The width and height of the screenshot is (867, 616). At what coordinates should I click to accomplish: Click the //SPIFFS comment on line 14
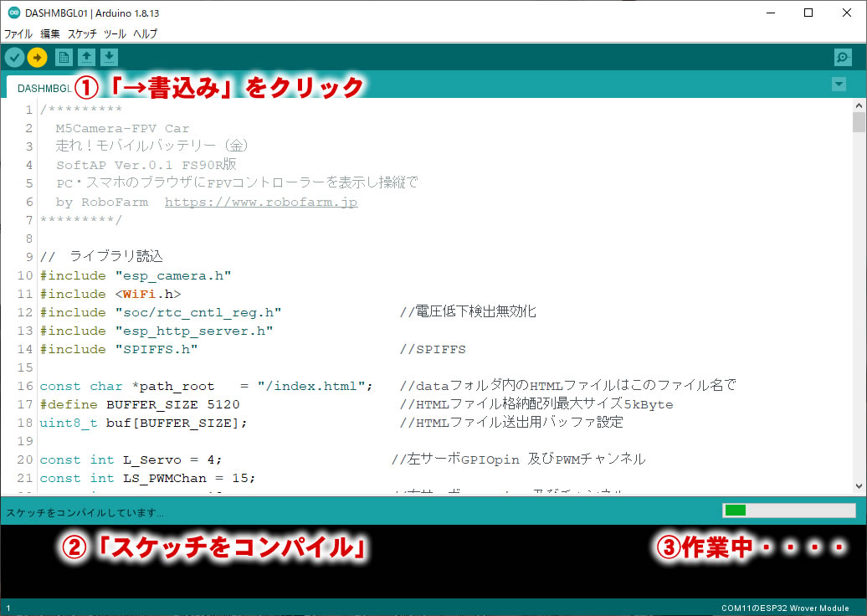(x=433, y=349)
